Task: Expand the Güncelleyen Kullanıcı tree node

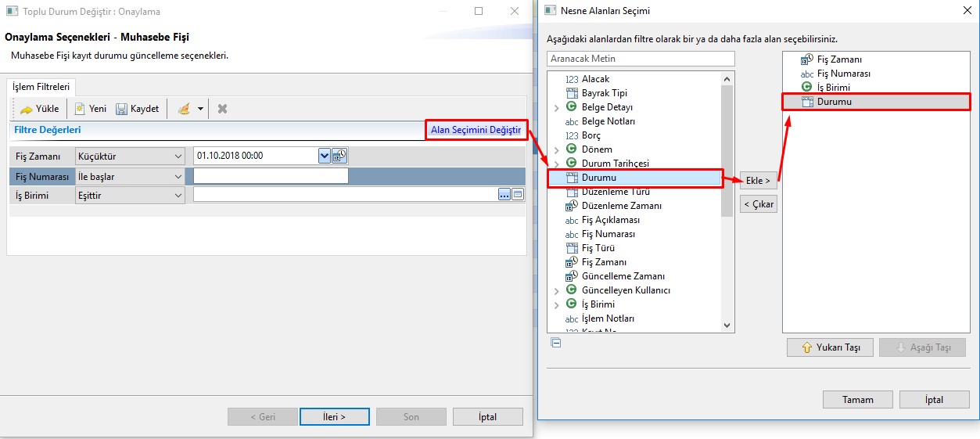Action: tap(557, 290)
